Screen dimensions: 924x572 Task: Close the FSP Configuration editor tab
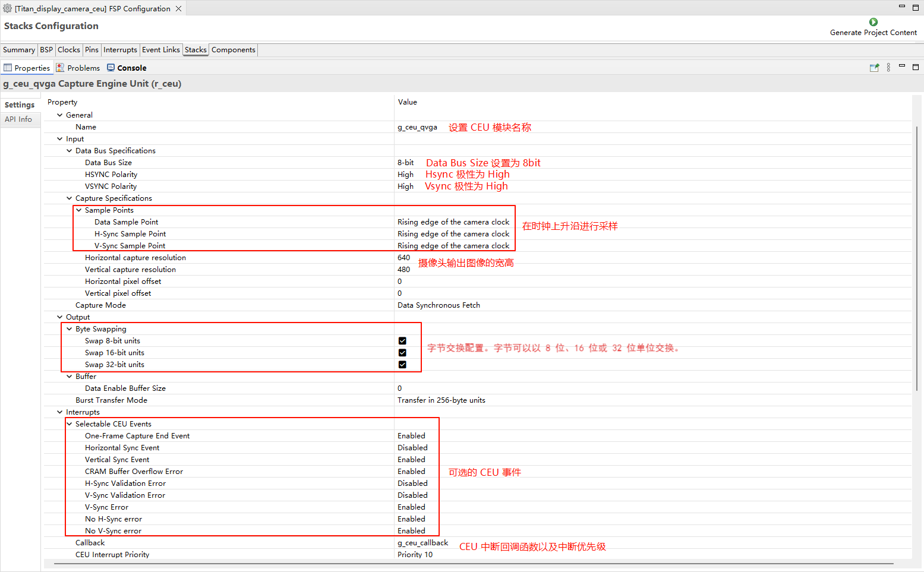tap(178, 8)
